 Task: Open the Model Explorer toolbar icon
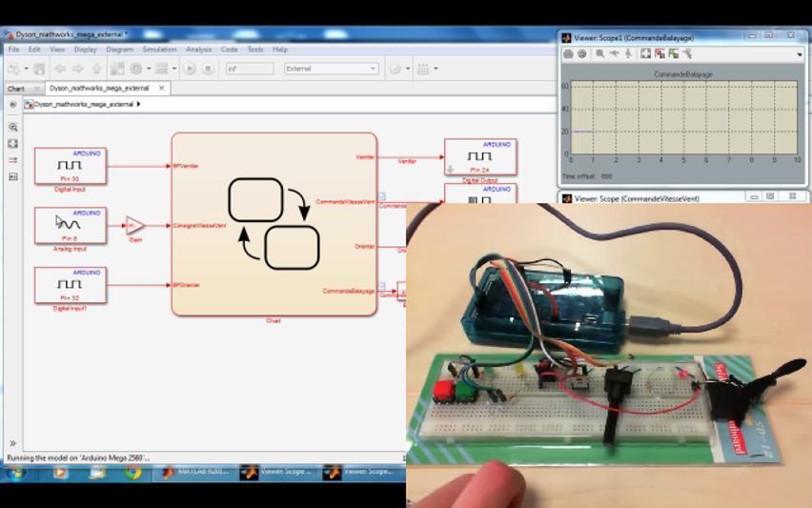coord(162,69)
